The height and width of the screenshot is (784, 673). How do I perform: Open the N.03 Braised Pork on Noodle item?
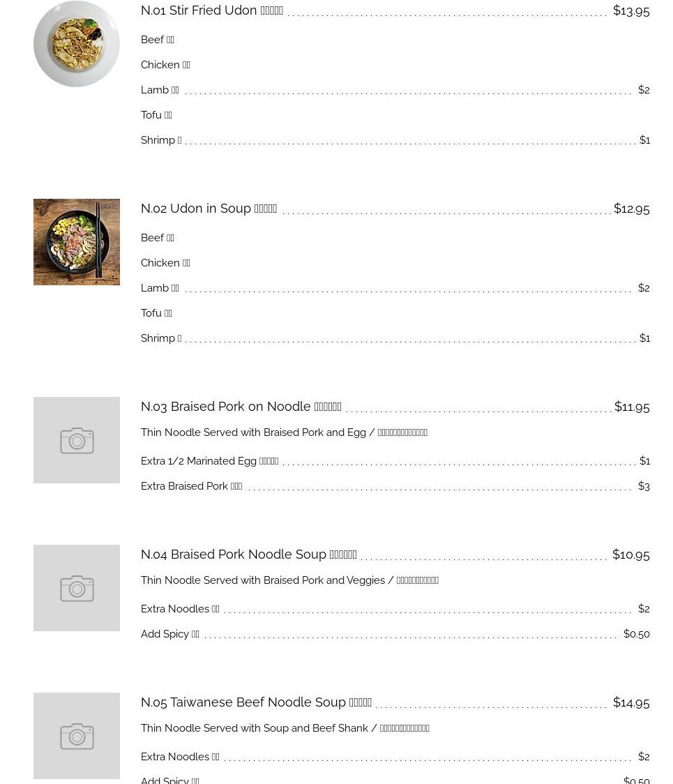click(x=241, y=407)
